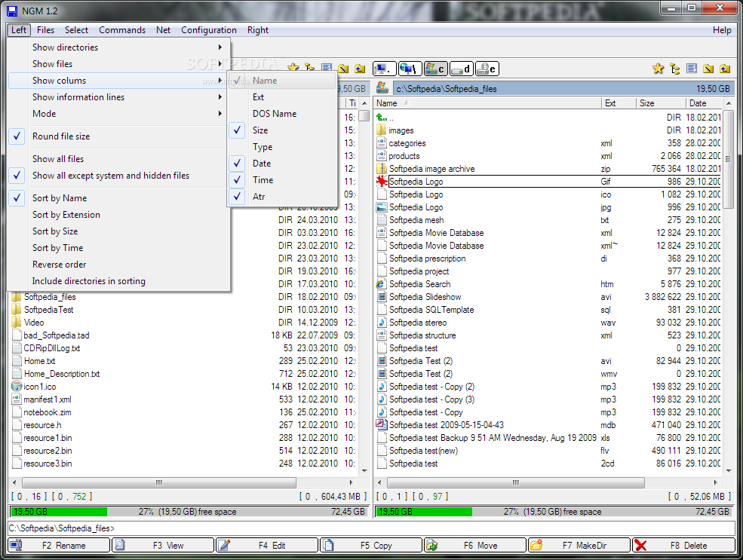The width and height of the screenshot is (743, 560).
Task: Click the Name column header in right panel
Action: click(x=487, y=103)
